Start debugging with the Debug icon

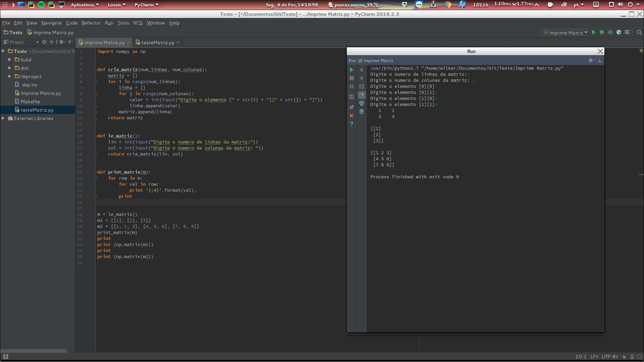pyautogui.click(x=602, y=32)
